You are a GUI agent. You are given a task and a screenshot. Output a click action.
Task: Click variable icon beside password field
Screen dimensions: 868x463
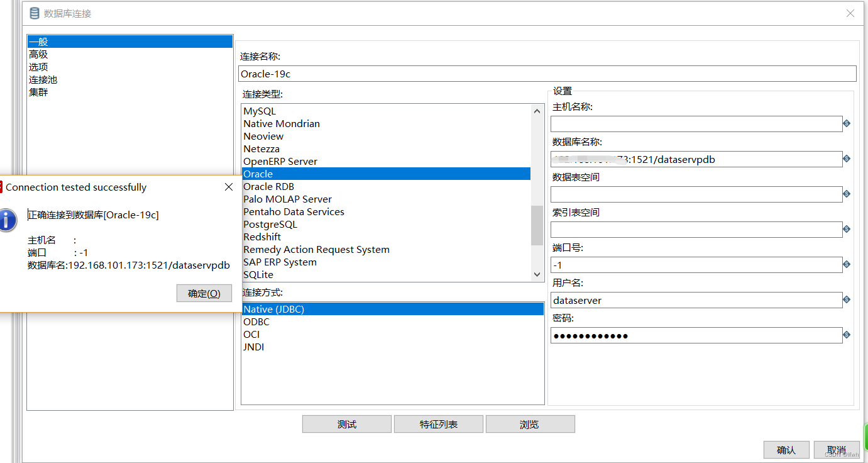tap(847, 335)
